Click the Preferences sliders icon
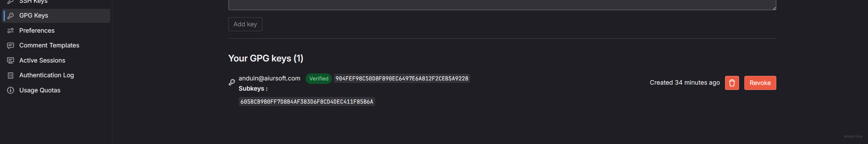The image size is (868, 144). (x=11, y=31)
